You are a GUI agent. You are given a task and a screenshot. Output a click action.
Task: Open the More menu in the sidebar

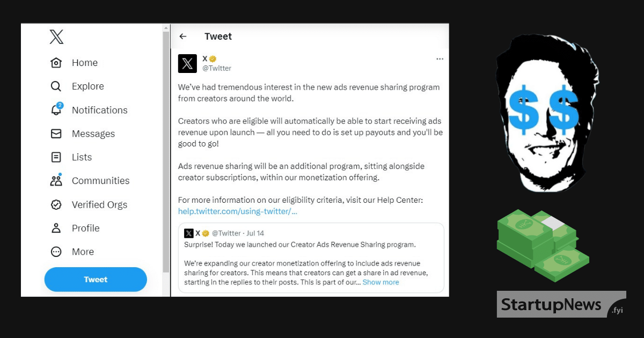point(56,251)
